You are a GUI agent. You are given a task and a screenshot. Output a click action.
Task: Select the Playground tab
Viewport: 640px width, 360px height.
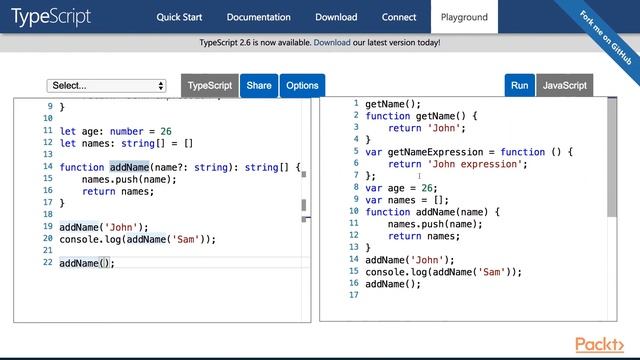click(464, 17)
